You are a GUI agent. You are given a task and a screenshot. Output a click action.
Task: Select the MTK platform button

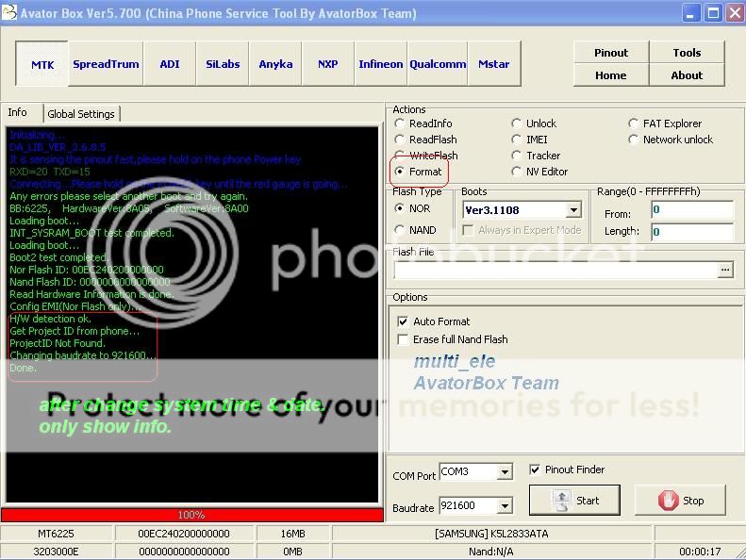point(42,64)
